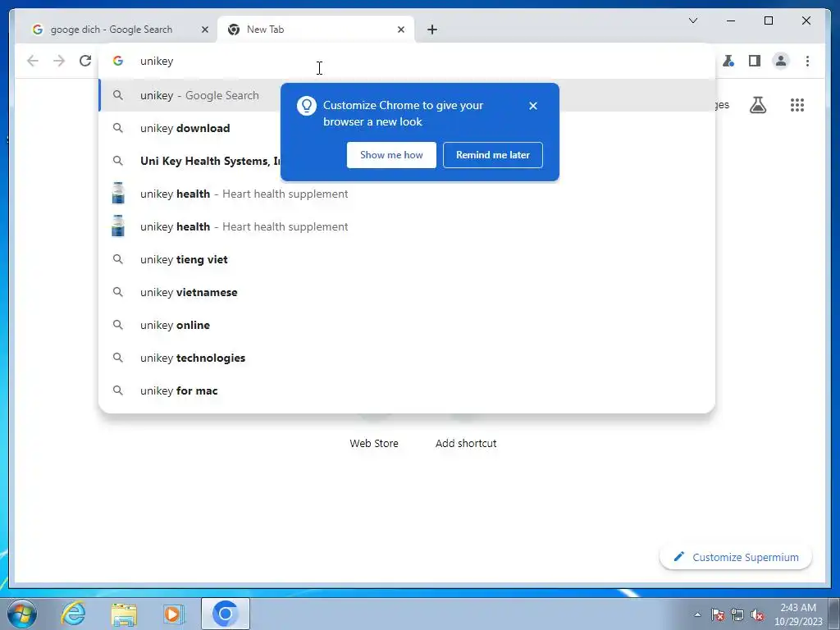This screenshot has height=630, width=840.
Task: Close the 'googe dich - Google Search' tab
Action: (204, 30)
